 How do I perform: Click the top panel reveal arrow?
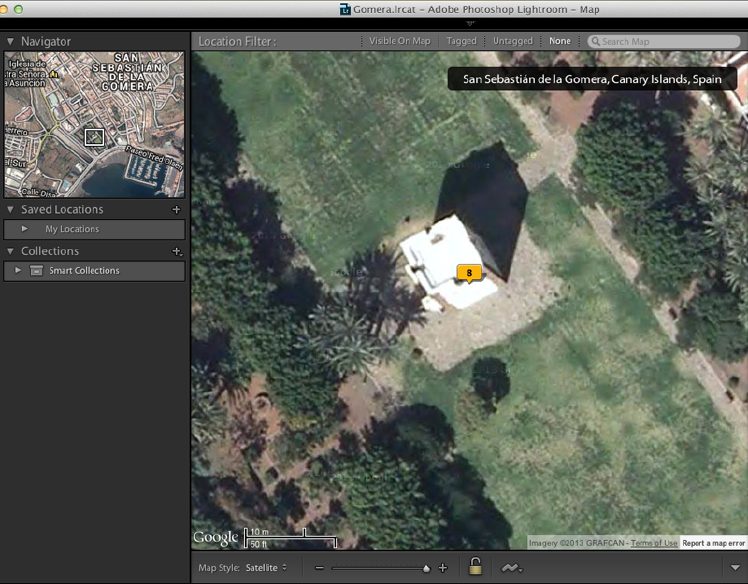tap(470, 23)
